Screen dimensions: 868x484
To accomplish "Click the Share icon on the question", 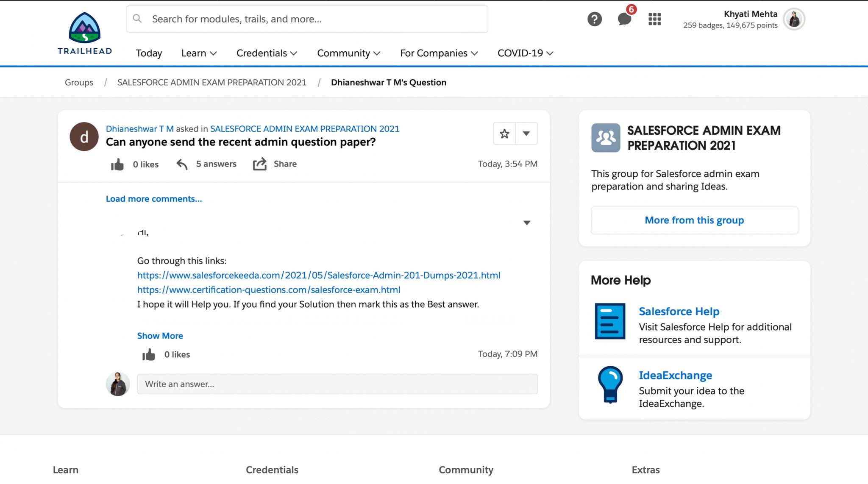I will (259, 164).
